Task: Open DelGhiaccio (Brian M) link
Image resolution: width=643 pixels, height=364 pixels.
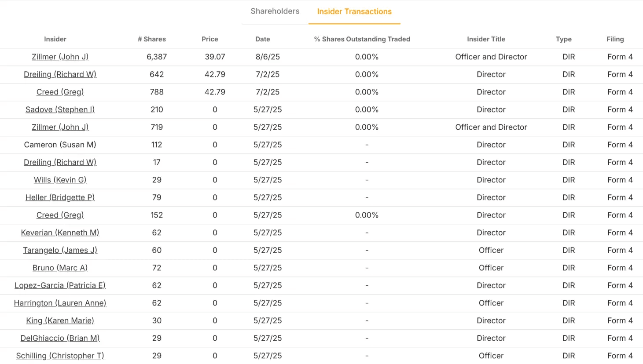Action: pyautogui.click(x=60, y=338)
